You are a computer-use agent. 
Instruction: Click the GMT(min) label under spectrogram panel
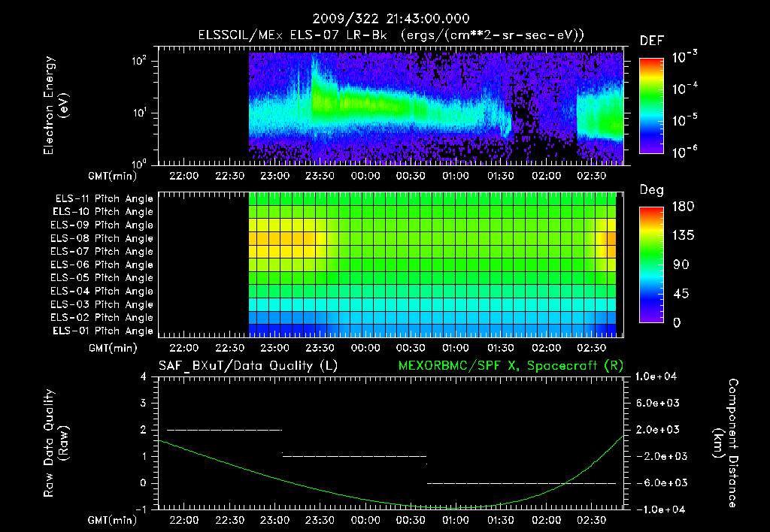pos(113,176)
